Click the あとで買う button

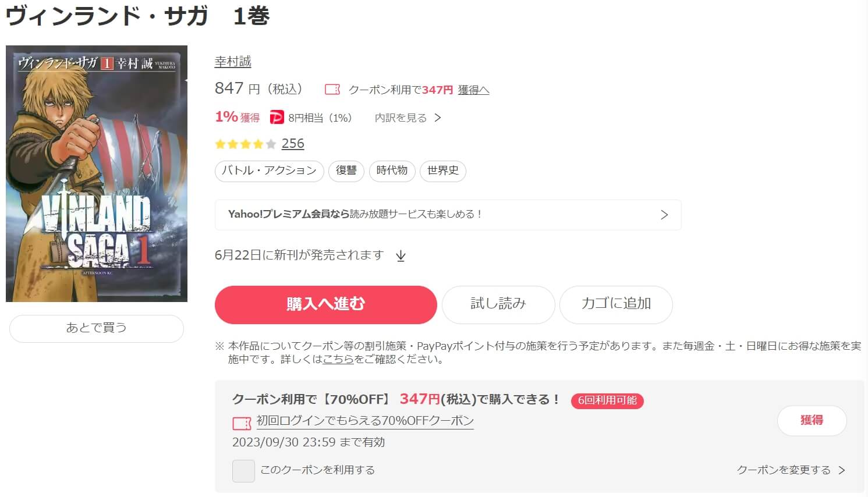point(97,328)
